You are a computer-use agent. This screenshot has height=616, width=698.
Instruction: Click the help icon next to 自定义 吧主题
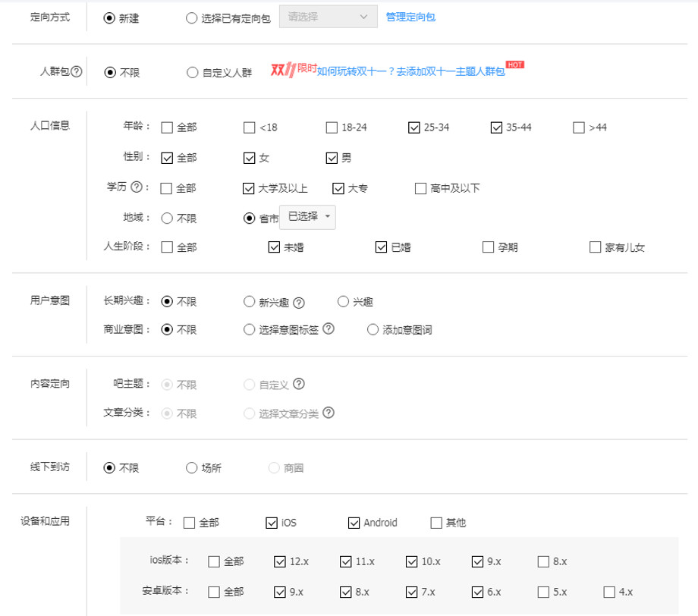299,384
